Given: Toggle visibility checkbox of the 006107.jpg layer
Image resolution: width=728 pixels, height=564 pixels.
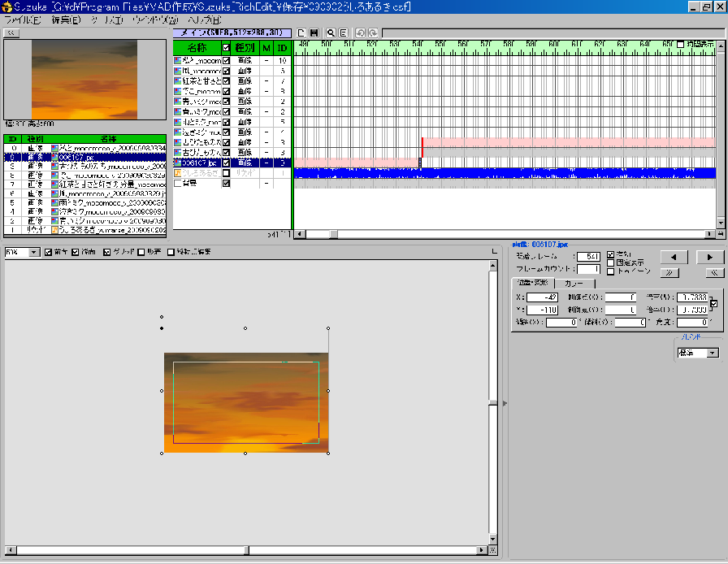Looking at the screenshot, I should pyautogui.click(x=226, y=163).
